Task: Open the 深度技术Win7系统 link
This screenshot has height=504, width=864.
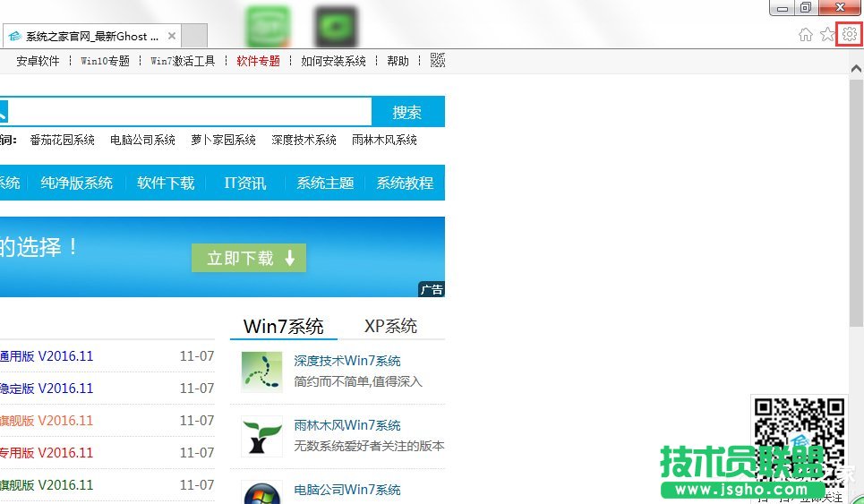Action: click(347, 361)
